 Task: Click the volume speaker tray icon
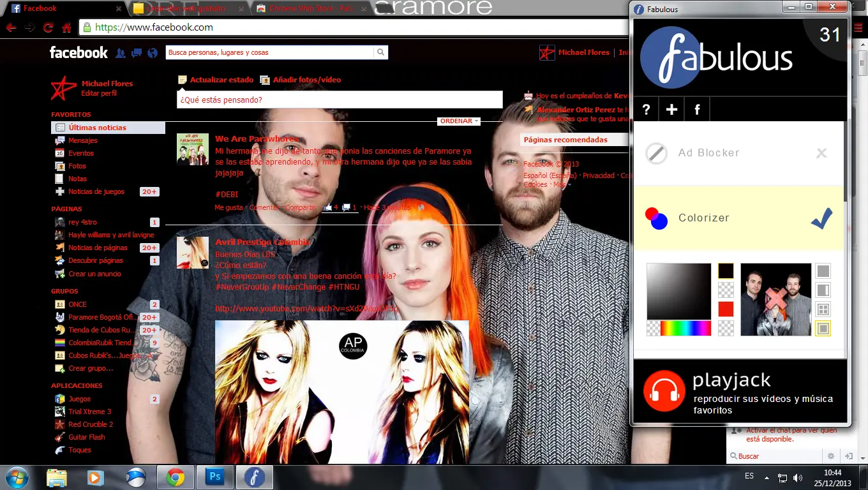click(x=797, y=477)
